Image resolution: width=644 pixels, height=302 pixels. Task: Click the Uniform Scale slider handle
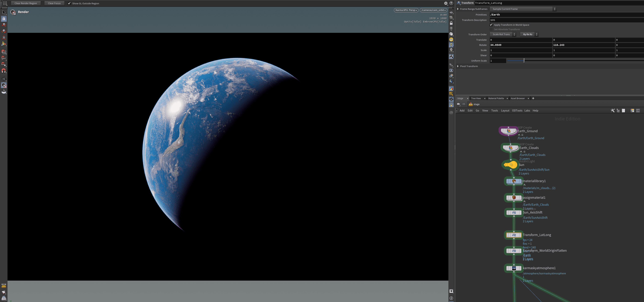524,61
